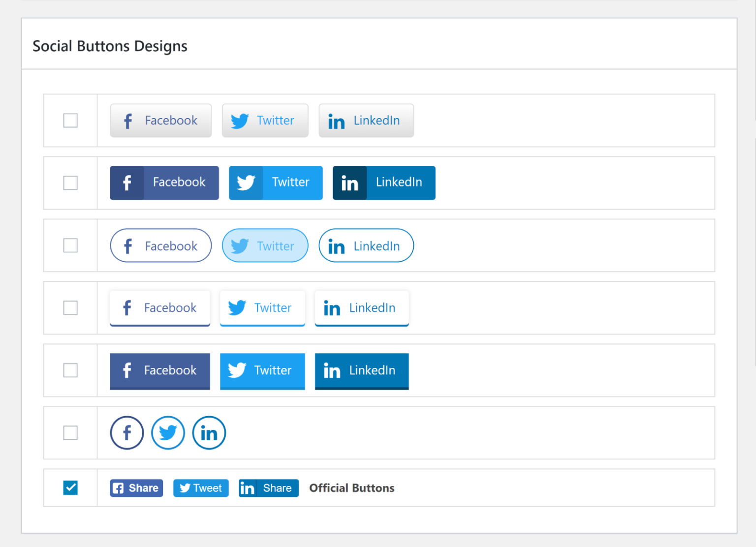Click the Facebook icon on the gradient button
756x547 pixels.
tap(127, 120)
